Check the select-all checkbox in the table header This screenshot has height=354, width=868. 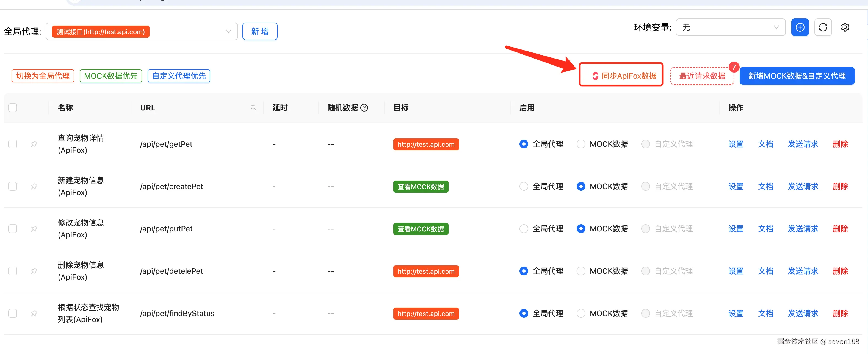[x=13, y=108]
